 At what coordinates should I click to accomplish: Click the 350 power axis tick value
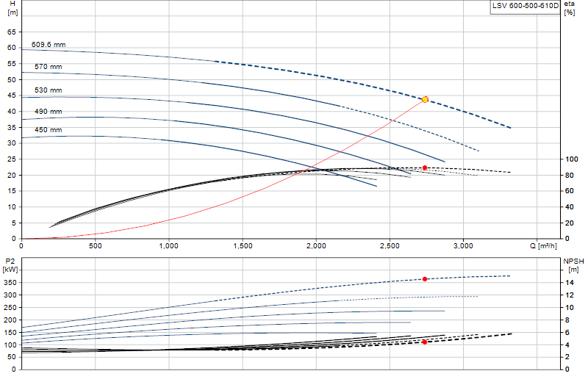pyautogui.click(x=10, y=283)
